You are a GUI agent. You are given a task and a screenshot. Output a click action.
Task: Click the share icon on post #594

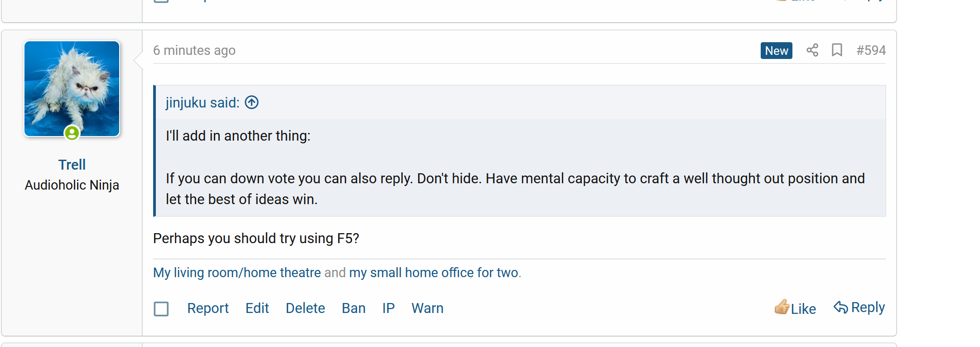click(x=812, y=50)
